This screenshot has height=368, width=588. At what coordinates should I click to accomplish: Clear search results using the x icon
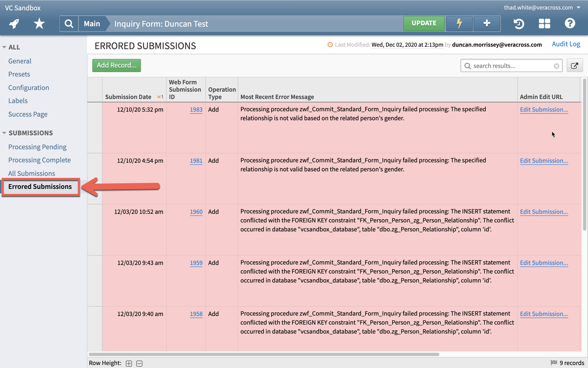tap(556, 65)
